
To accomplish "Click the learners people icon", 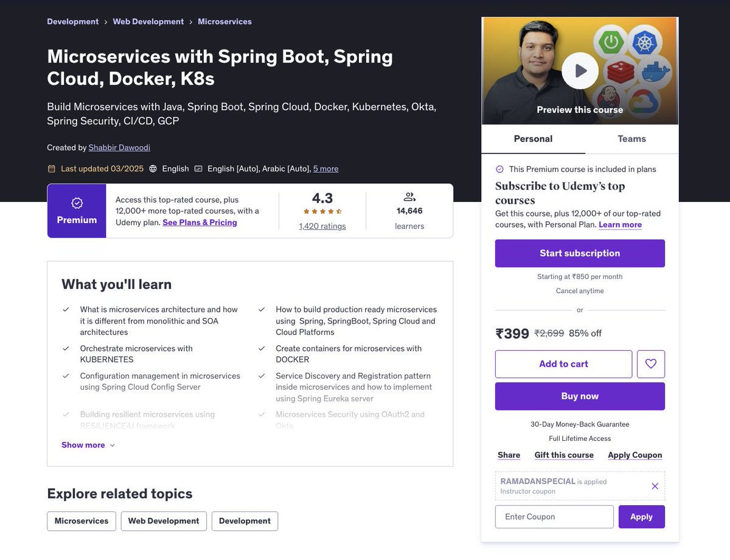I will coord(409,196).
